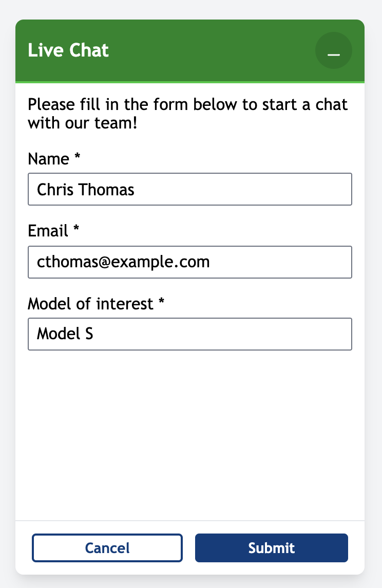Image resolution: width=382 pixels, height=588 pixels.
Task: Click the cthomas@example.com email text
Action: (x=123, y=262)
